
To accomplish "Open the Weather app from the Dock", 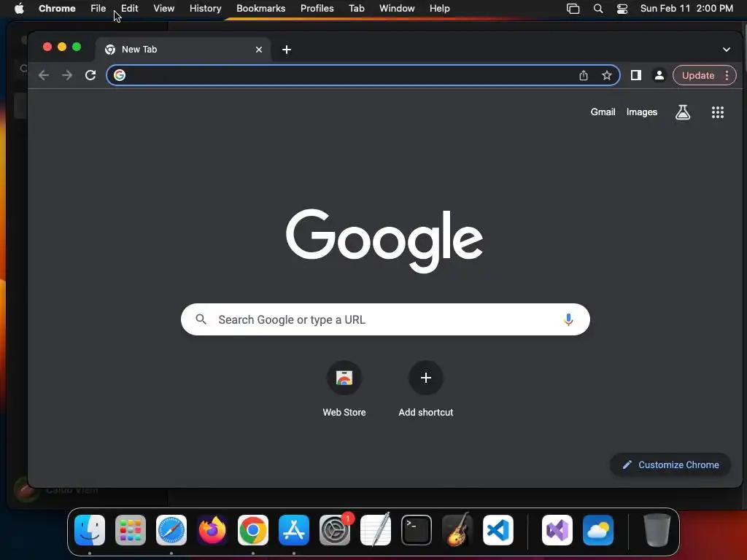I will click(598, 530).
